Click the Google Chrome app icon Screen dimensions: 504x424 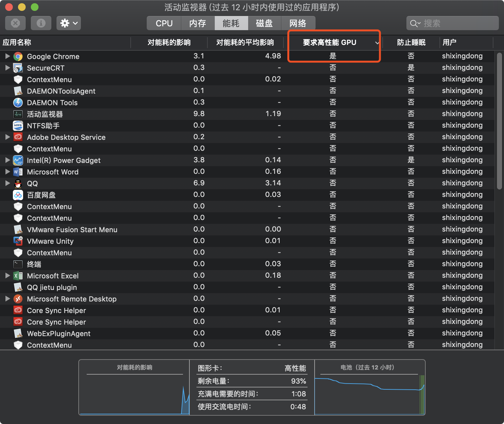[x=18, y=56]
